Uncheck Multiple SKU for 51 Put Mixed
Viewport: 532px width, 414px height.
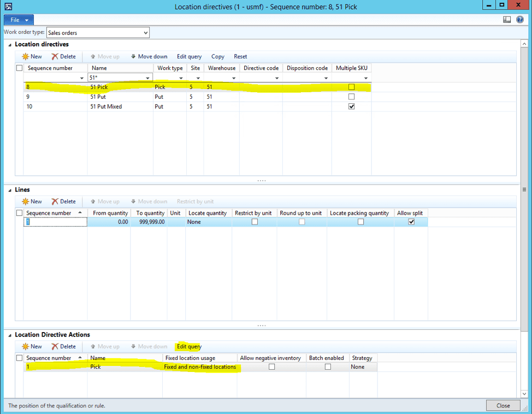coord(352,107)
